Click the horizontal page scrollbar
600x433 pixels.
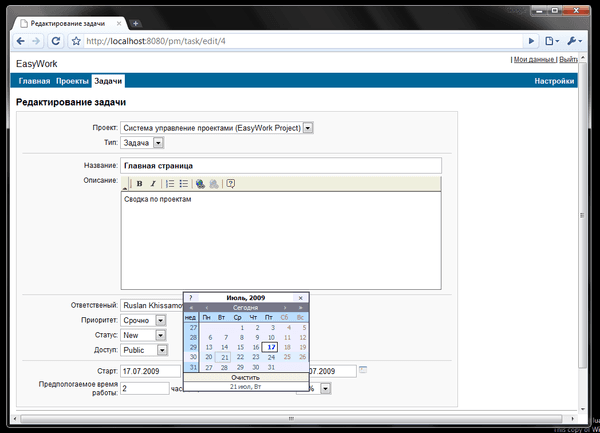coord(291,418)
